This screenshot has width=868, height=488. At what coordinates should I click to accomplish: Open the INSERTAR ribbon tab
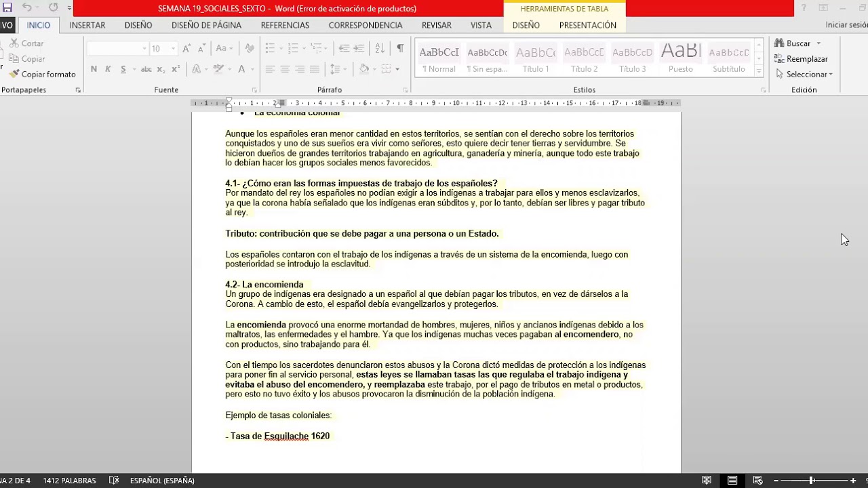pos(87,25)
